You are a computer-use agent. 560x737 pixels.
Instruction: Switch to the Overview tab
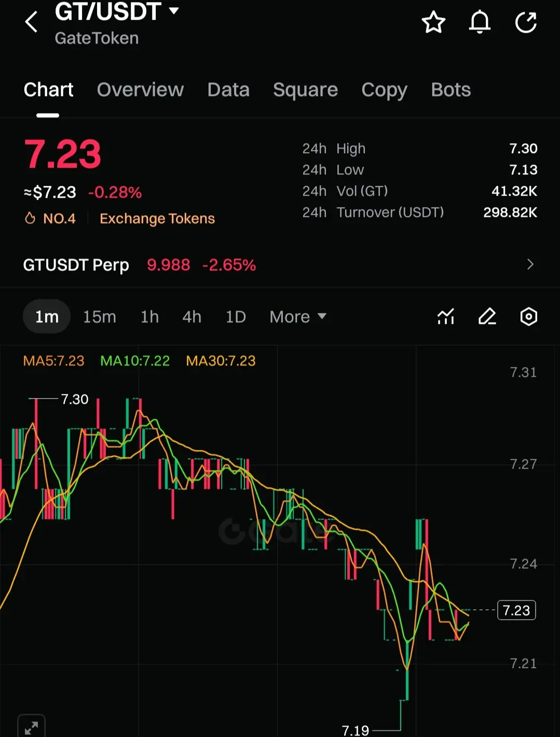(140, 90)
